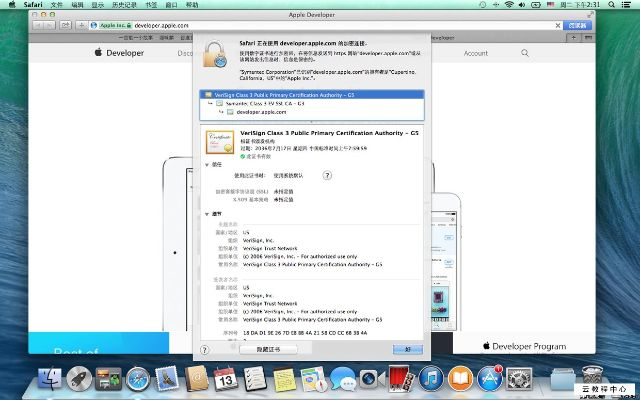Viewport: 640px width, 400px height.
Task: Click the Safari compass icon in Dock
Action: point(138,378)
